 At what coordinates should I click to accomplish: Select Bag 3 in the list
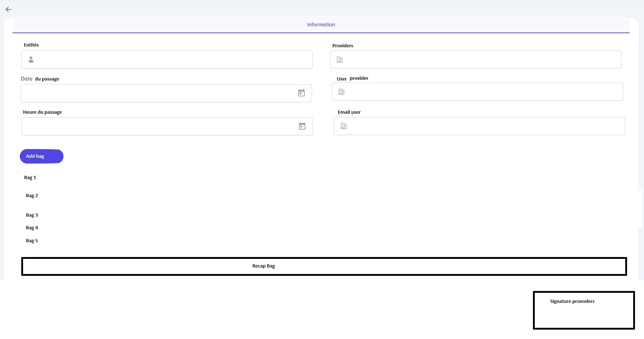32,215
